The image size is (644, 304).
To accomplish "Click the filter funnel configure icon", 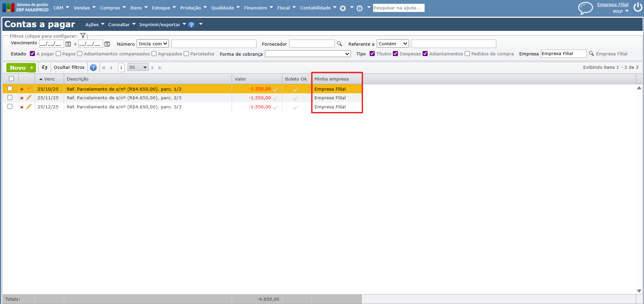I will coord(83,36).
